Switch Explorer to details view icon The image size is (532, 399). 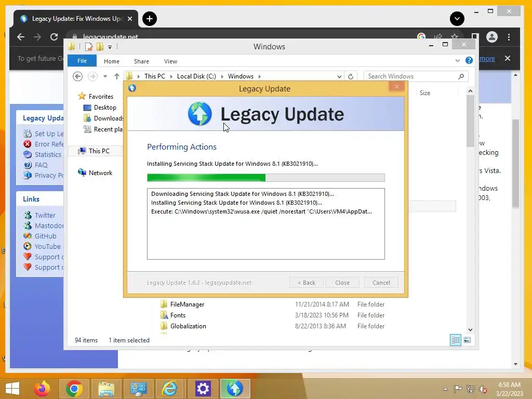[x=455, y=340]
